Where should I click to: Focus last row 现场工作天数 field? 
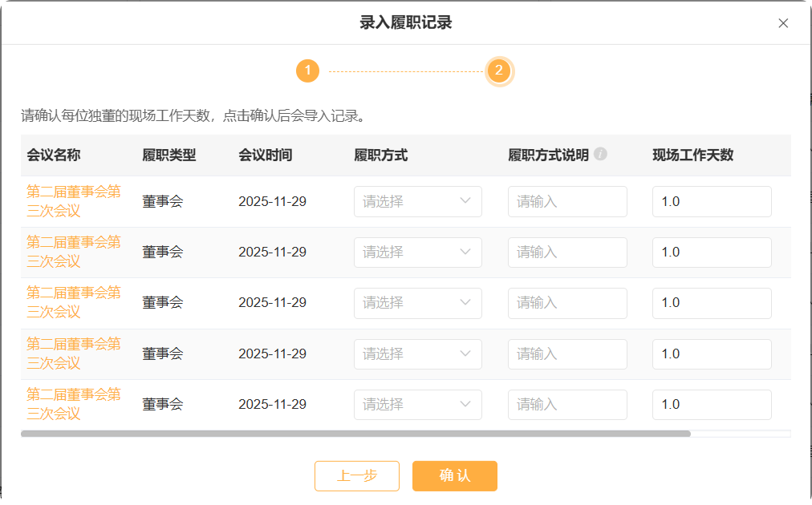(712, 405)
